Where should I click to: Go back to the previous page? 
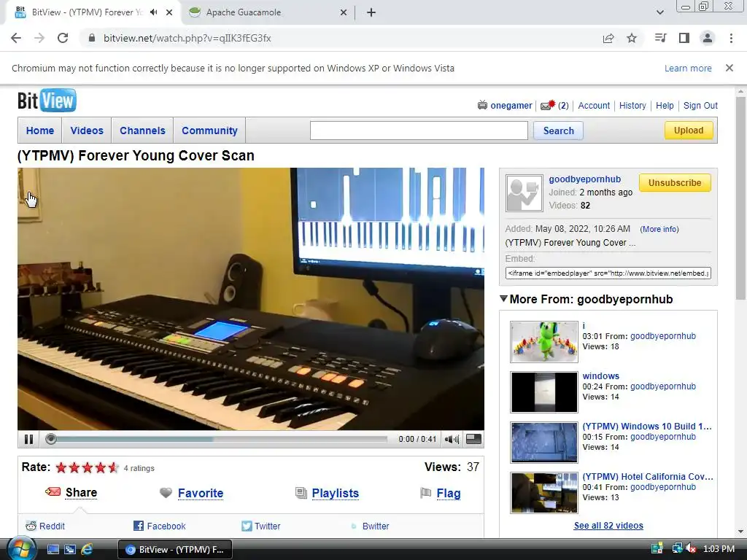click(16, 38)
